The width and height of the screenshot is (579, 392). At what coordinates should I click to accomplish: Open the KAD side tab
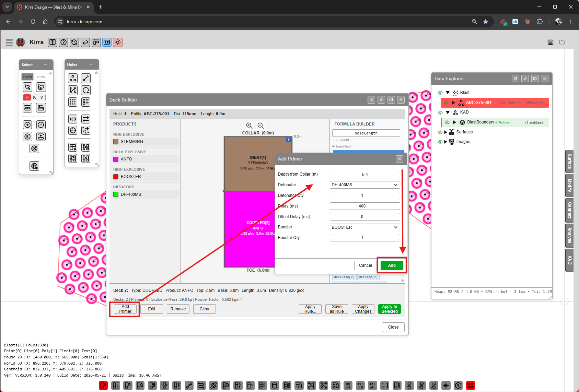(569, 260)
